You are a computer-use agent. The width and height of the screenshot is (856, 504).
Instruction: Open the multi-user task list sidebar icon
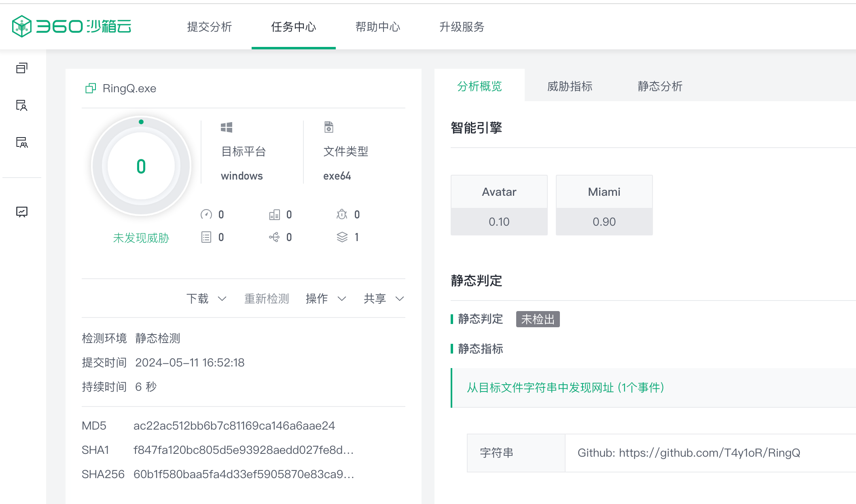point(22,142)
